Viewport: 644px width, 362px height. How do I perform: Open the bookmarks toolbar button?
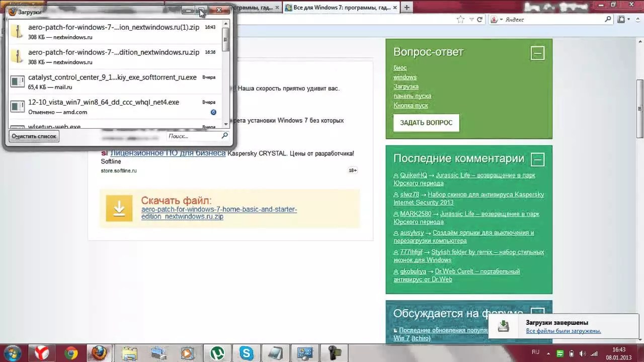click(622, 20)
